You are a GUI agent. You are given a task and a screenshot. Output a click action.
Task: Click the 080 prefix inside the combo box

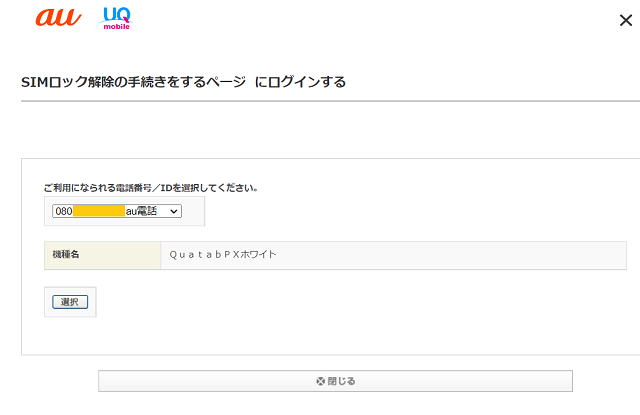click(x=64, y=211)
